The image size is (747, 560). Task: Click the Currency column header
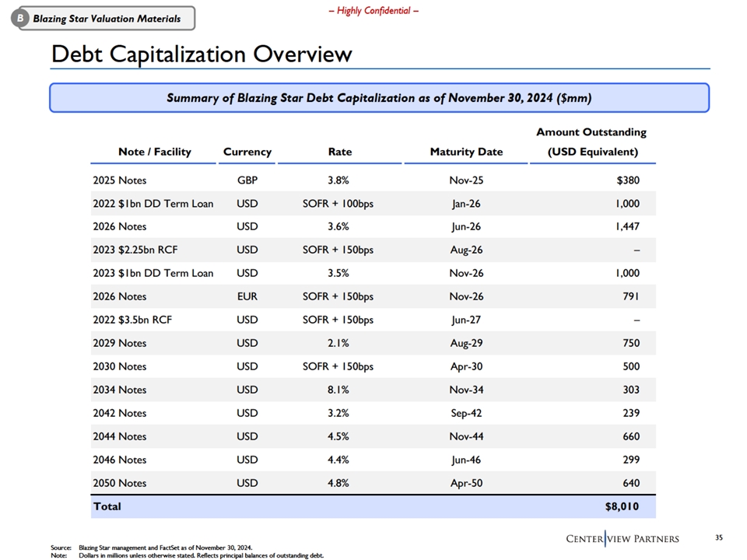pos(247,152)
